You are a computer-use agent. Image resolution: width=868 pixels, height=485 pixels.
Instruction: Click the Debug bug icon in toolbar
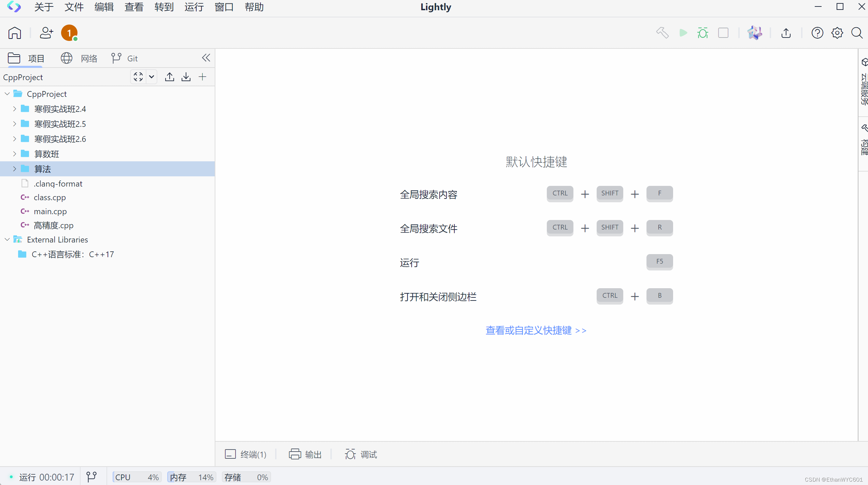(702, 33)
